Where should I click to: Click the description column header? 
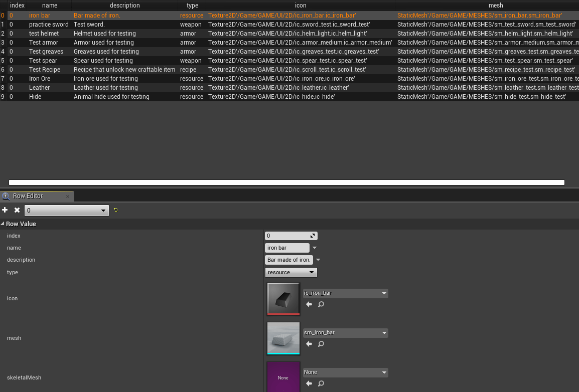pos(124,6)
